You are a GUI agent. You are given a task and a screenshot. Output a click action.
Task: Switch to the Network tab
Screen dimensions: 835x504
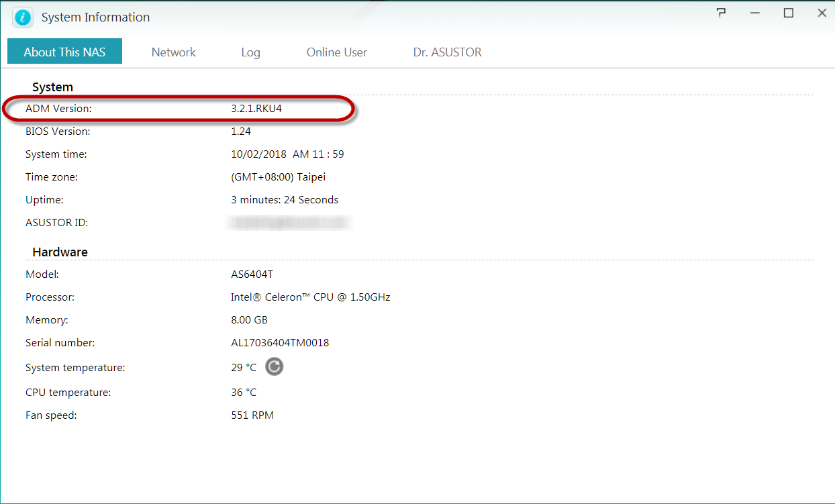coord(174,52)
